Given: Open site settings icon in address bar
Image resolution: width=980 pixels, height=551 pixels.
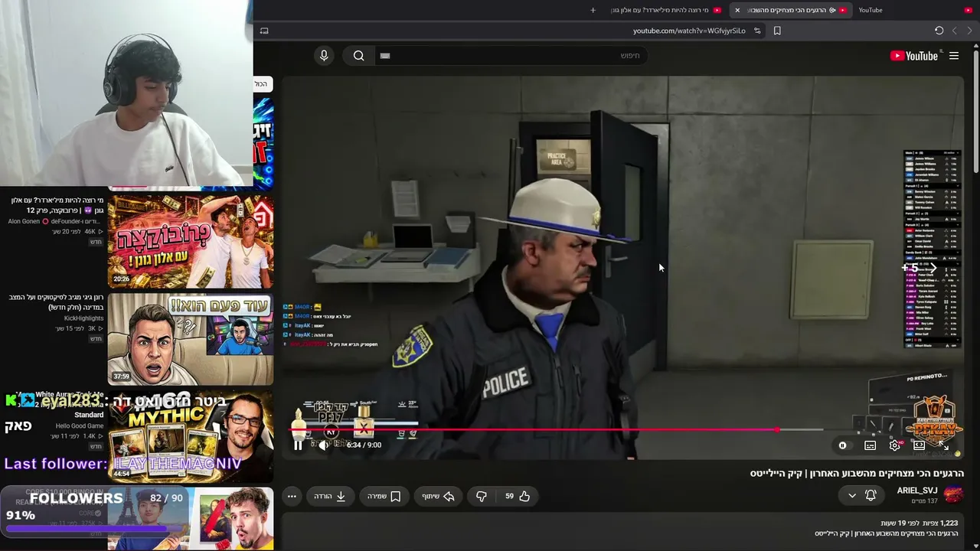Looking at the screenshot, I should pos(757,31).
